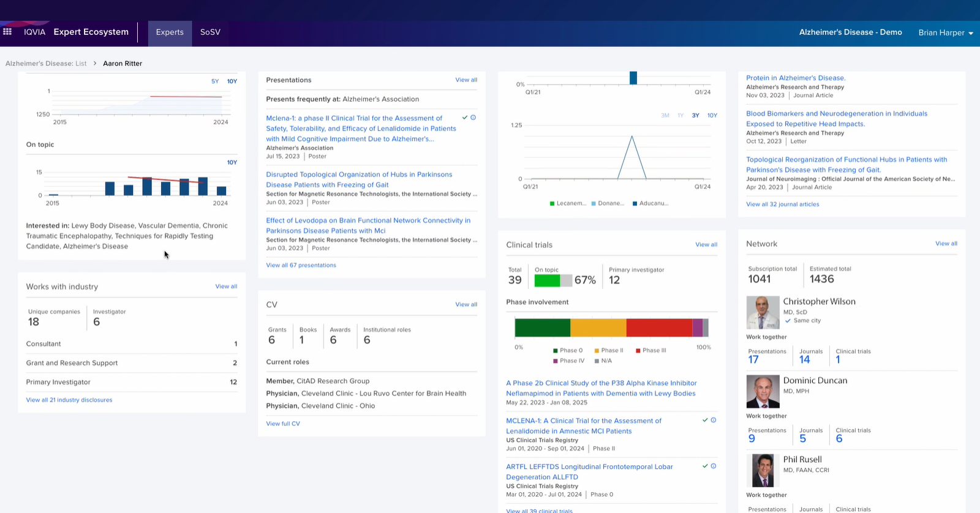980x513 pixels.
Task: Select 10Y range on top activity chart
Action: click(x=232, y=81)
